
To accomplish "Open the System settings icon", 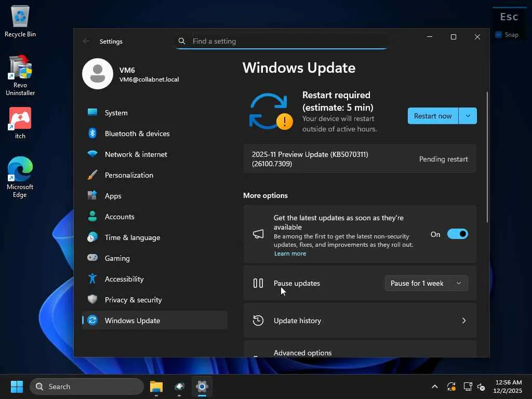I will coord(92,112).
